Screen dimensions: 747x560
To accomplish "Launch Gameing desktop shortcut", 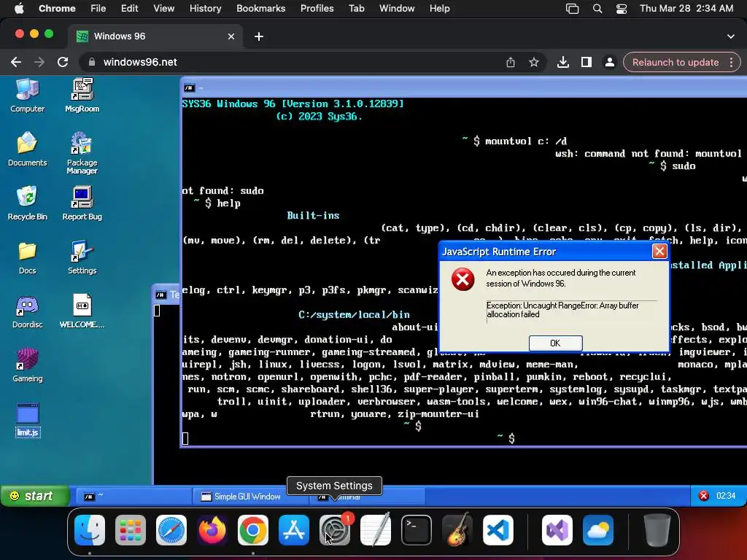I will (x=27, y=365).
